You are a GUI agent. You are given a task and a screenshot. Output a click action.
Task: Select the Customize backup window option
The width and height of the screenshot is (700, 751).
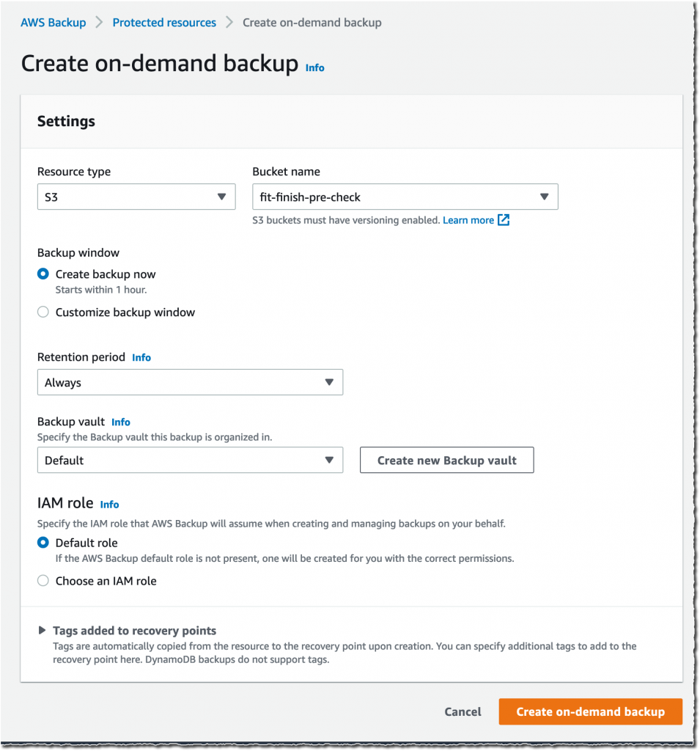coord(43,312)
